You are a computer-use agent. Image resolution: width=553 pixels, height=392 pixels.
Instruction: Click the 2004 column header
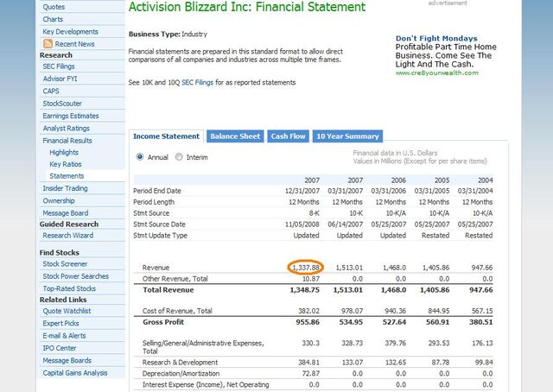(486, 180)
